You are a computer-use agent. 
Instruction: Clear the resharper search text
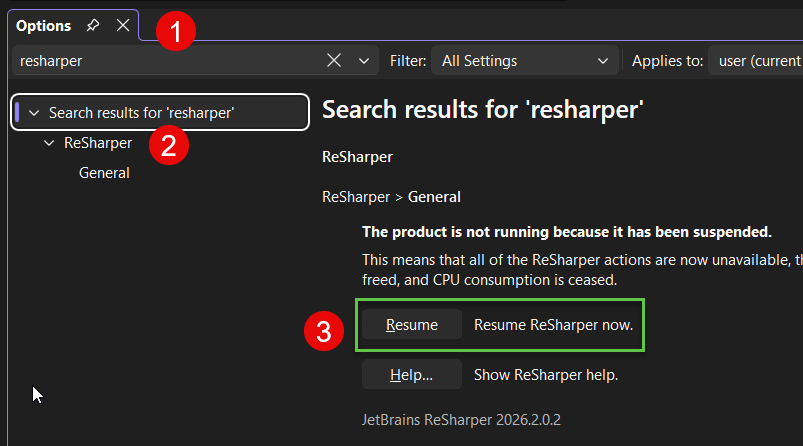pos(334,60)
